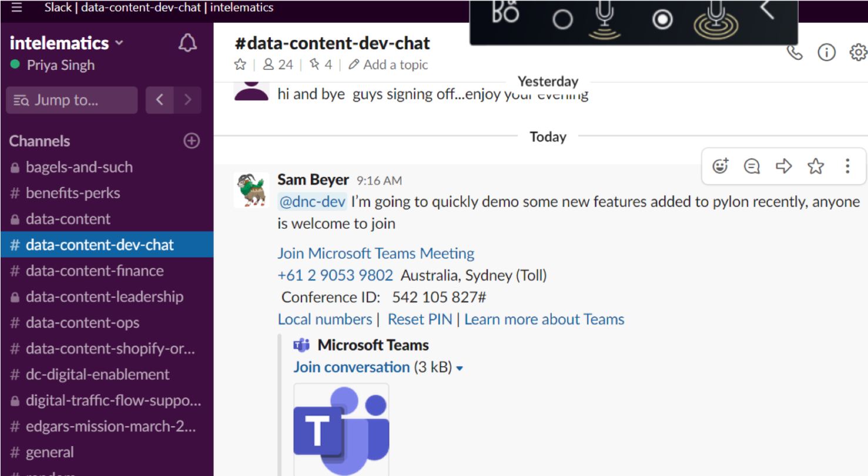
Task: Add a topic to the channel
Action: [x=388, y=65]
